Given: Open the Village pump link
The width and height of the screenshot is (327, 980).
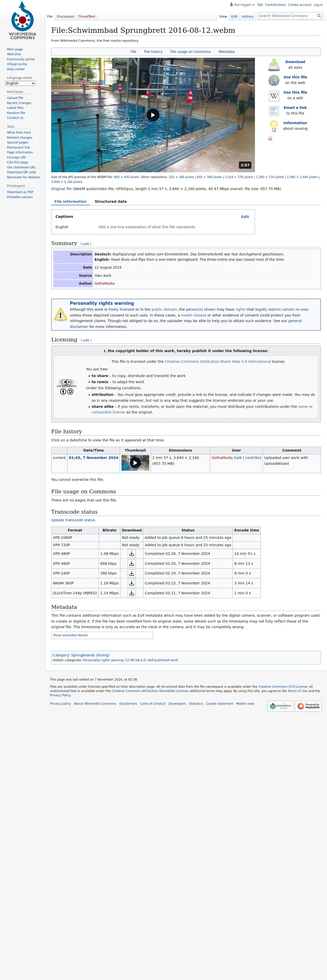Looking at the screenshot, I should [x=17, y=64].
